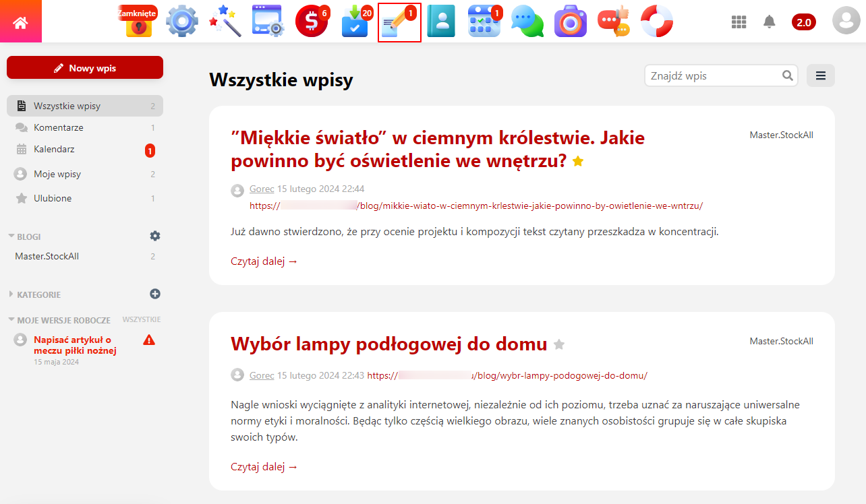Click the search magnifier icon
Screen dimensions: 866x504
click(788, 75)
